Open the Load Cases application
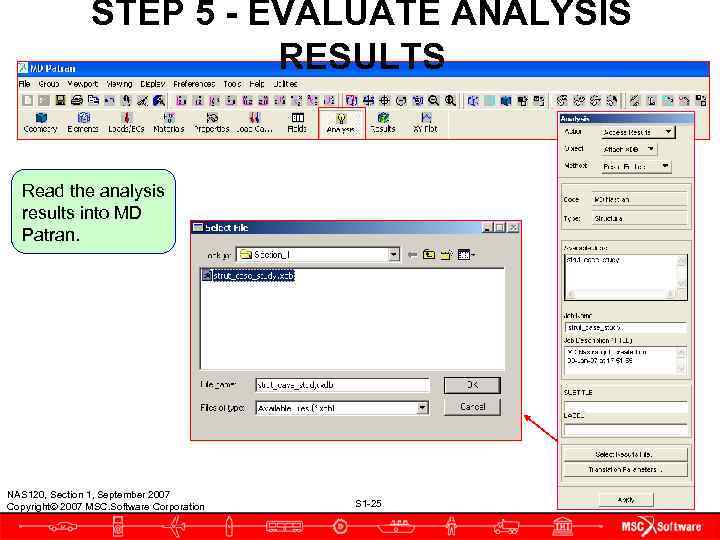The image size is (720, 540). click(254, 123)
